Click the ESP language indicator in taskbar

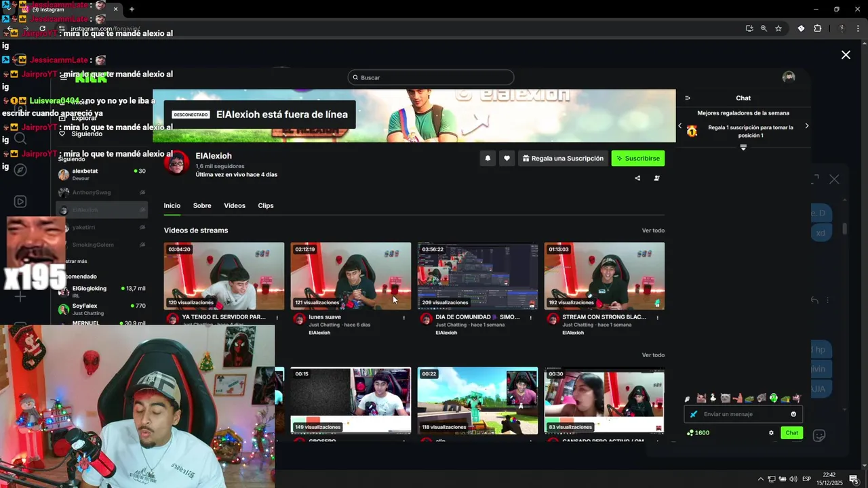coord(807,479)
